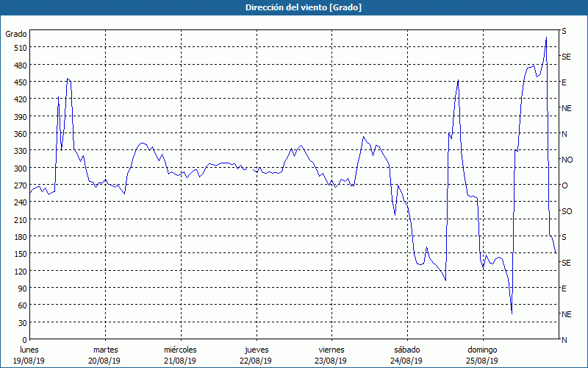Viewport: 588px width, 368px height.
Task: Click the 'sábado' day label
Action: [x=407, y=350]
